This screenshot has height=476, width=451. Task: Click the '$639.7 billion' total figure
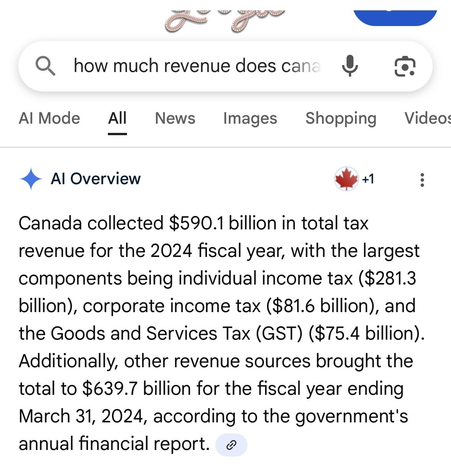point(110,389)
